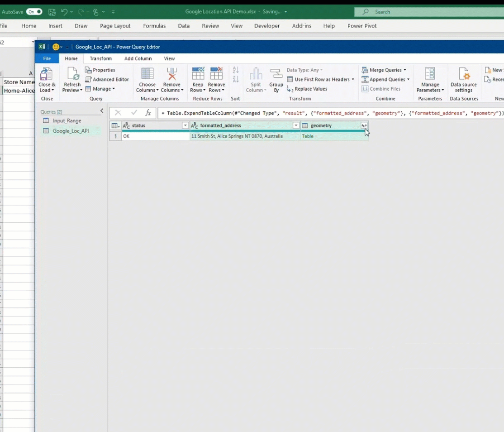504x432 pixels.
Task: Click the Undo icon in the Excel toolbar
Action: click(64, 12)
